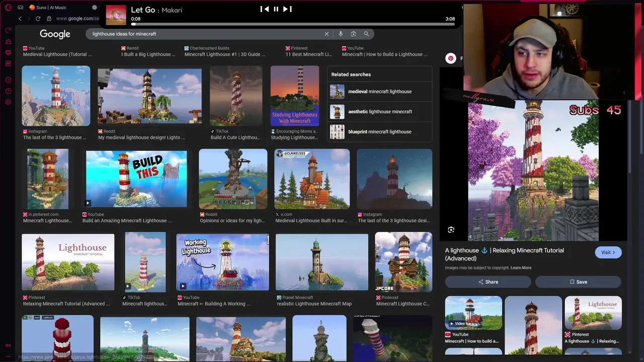Pause the song Let Go
Screen dimensions: 644x362
276,9
